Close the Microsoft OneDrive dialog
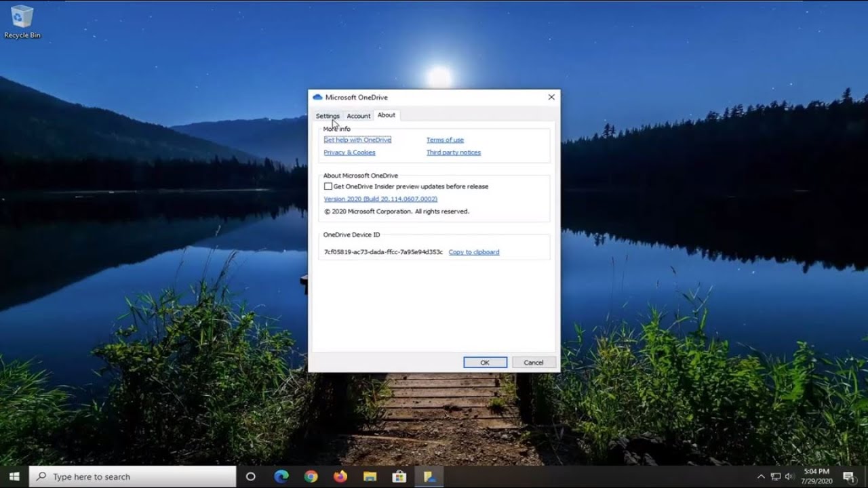Screen dimensions: 868x488 coord(551,97)
